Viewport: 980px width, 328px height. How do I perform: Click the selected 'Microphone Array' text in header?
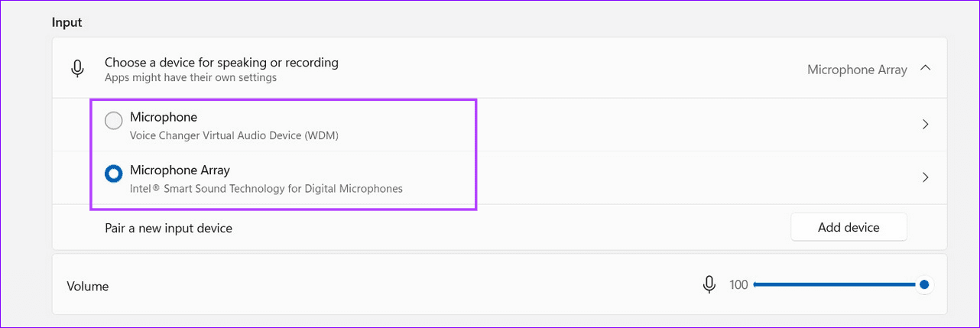pos(856,70)
